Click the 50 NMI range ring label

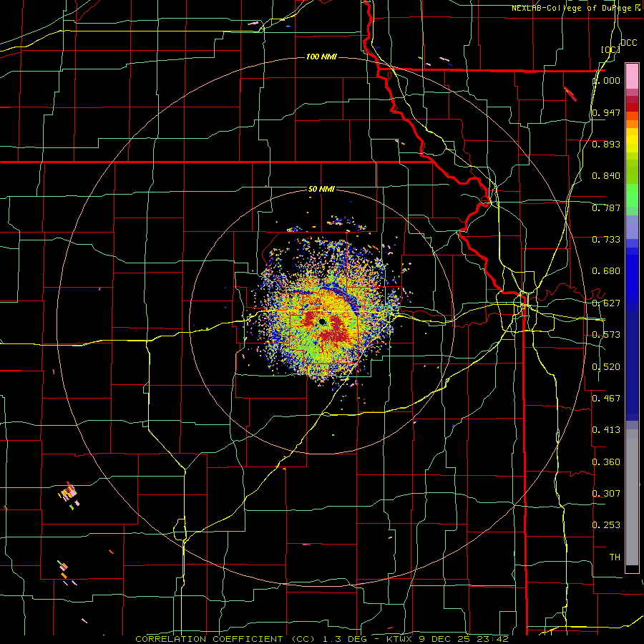coord(321,189)
